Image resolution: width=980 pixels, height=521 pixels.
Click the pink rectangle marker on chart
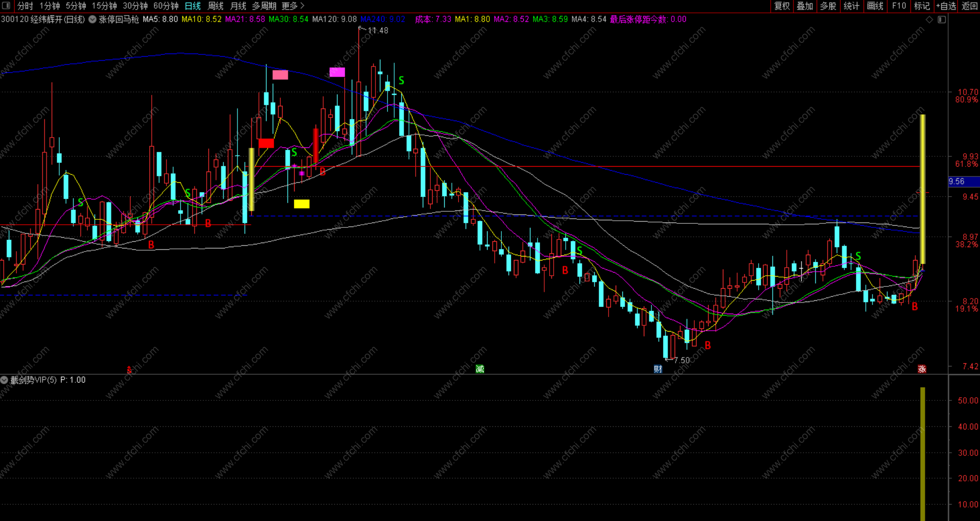(280, 75)
